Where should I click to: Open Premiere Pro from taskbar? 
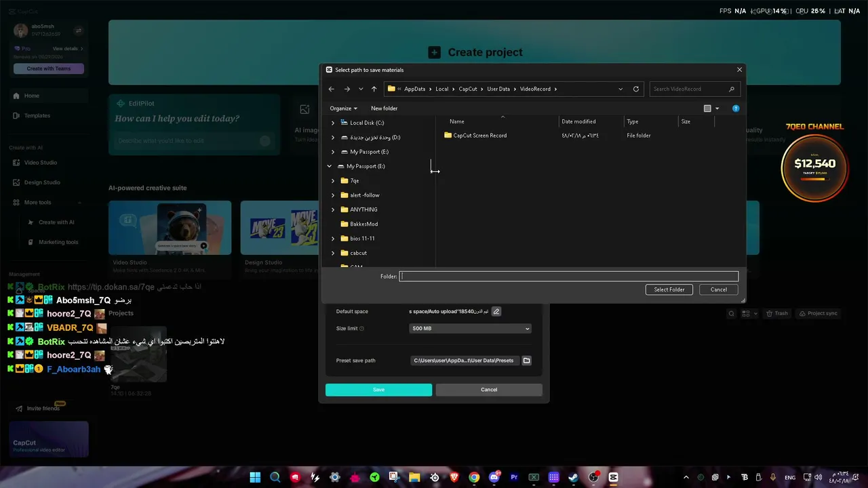[x=514, y=477]
